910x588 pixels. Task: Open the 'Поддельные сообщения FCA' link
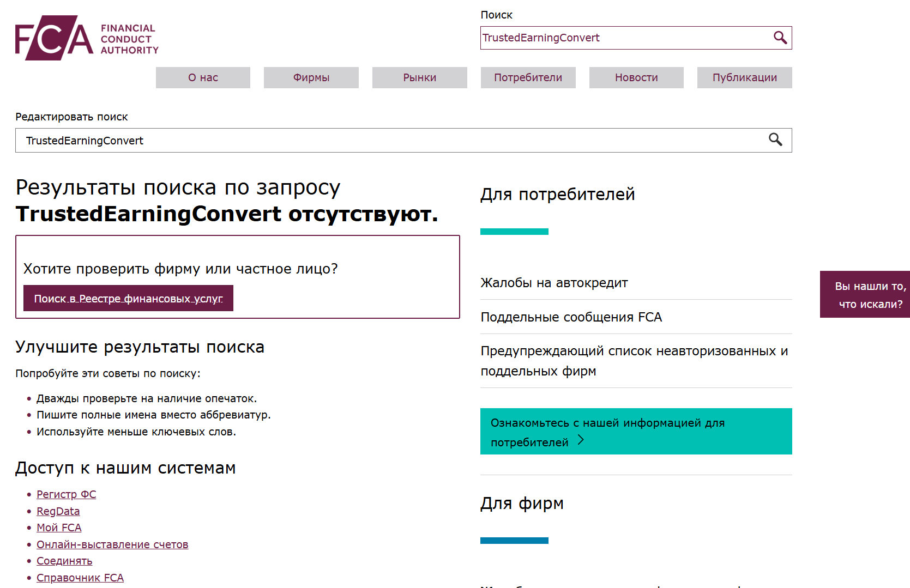(x=571, y=317)
